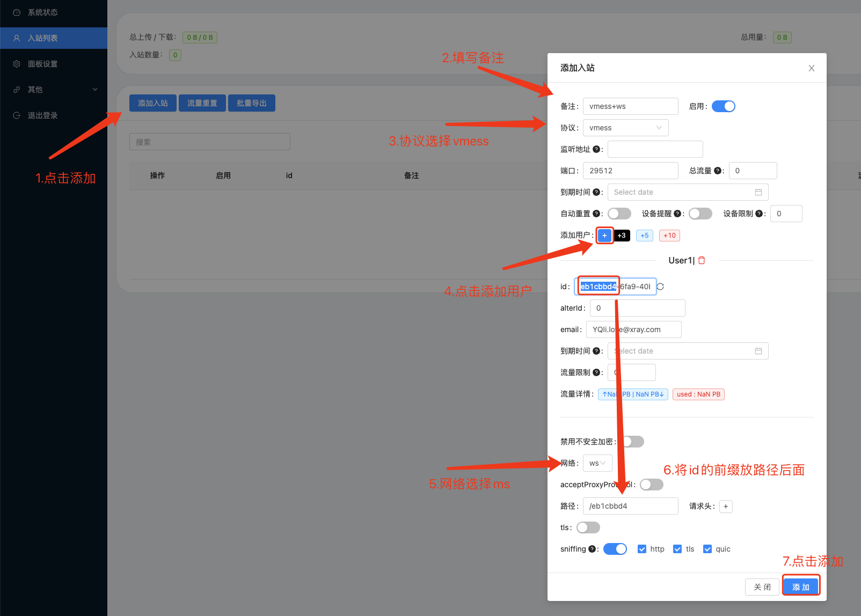
Task: Click the port input field
Action: click(x=630, y=171)
